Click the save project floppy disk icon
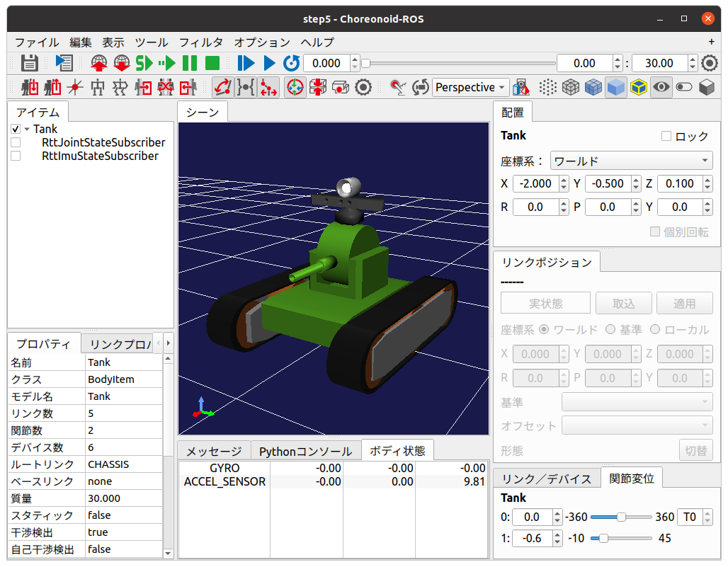 point(29,63)
